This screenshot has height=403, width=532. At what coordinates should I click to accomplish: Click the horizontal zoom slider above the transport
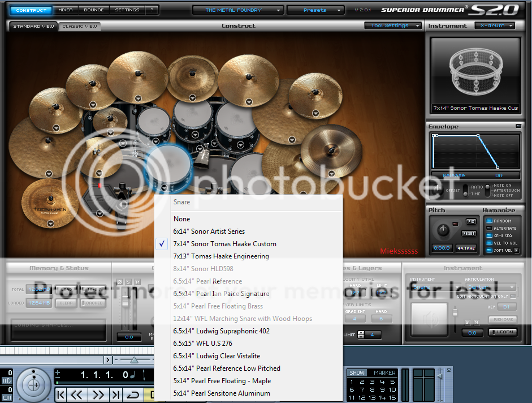[135, 359]
